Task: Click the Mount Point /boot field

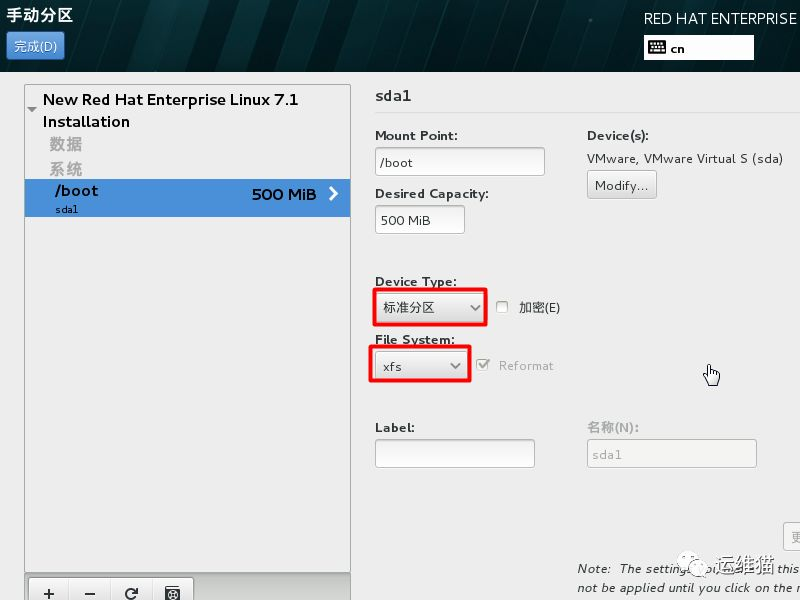Action: tap(459, 162)
